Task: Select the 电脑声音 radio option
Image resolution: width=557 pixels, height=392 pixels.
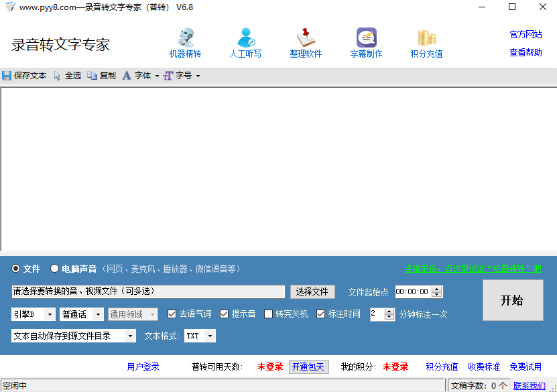Action: 55,269
